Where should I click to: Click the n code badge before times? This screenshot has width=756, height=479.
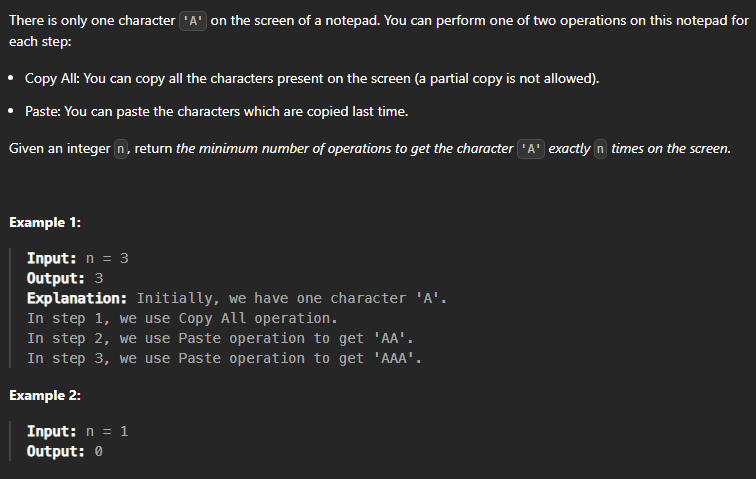pyautogui.click(x=600, y=149)
